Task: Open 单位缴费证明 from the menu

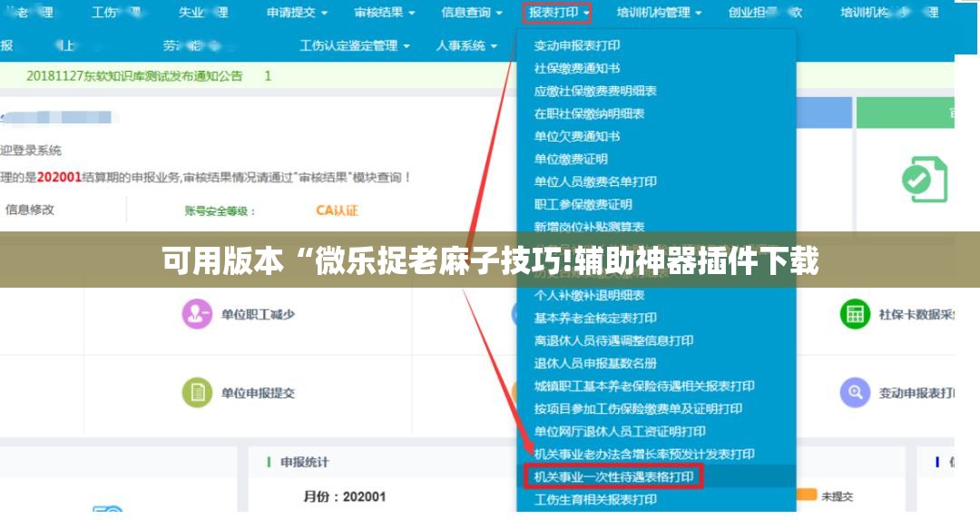Action: 571,159
